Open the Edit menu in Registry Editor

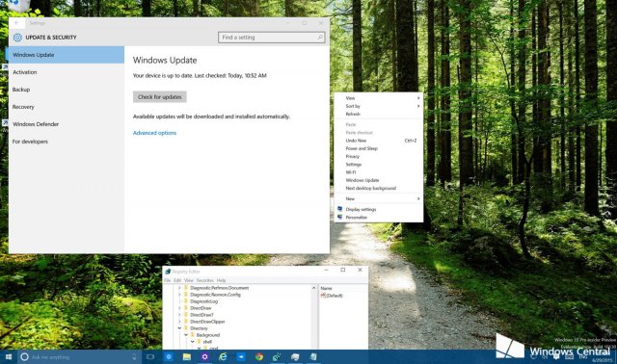(177, 280)
